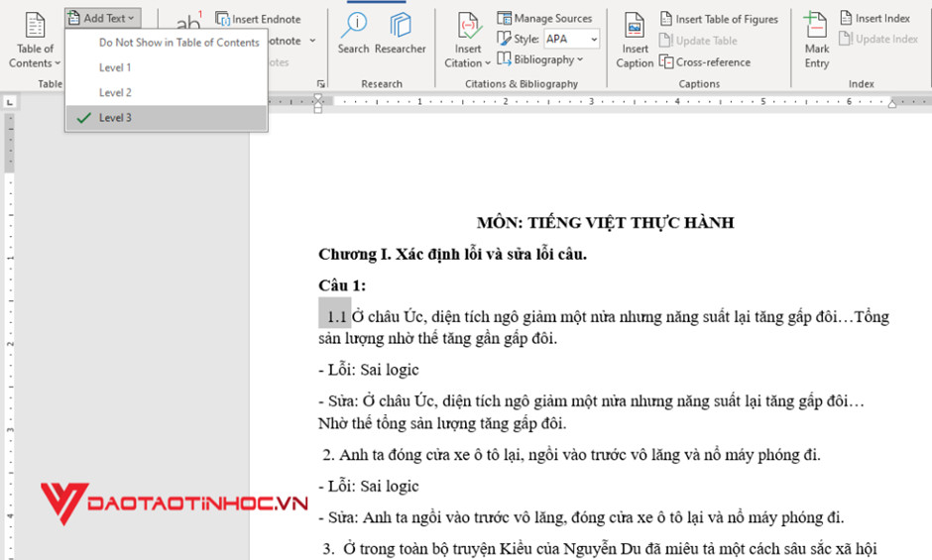Click the sentence starting '3. Ở trong toàn bộ'

600,549
